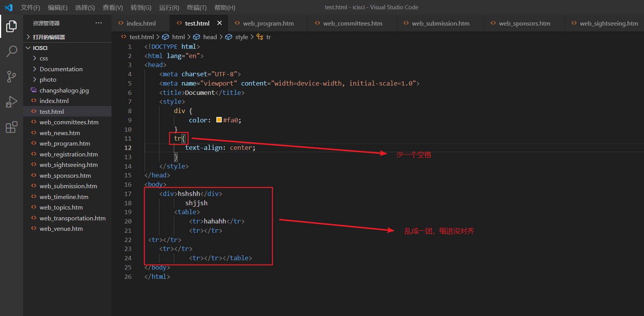The image size is (644, 316).
Task: Open the Extensions view
Action: [x=12, y=127]
